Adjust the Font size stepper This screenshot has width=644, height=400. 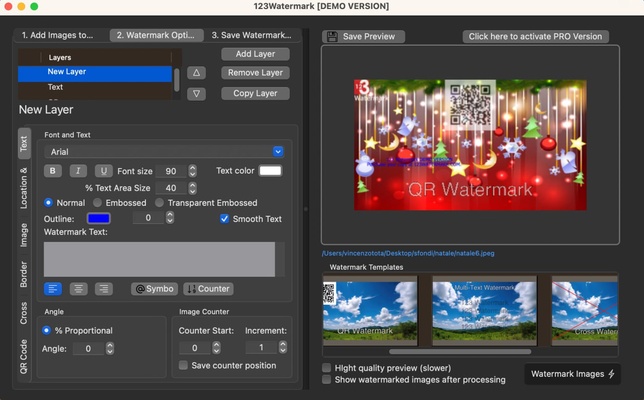pos(192,171)
